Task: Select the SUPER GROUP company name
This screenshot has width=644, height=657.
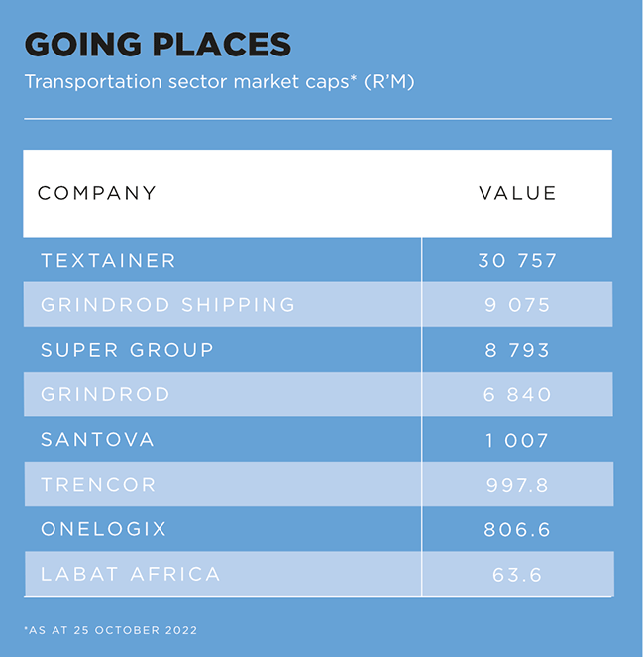Action: click(128, 350)
